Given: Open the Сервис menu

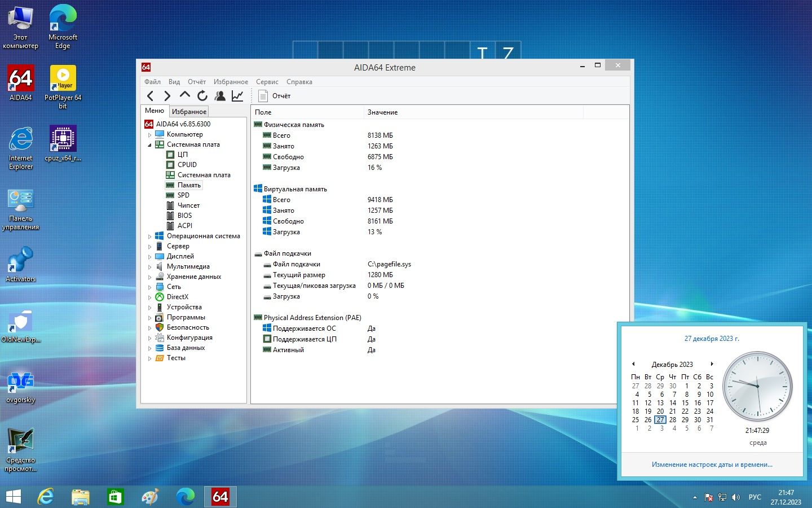Looking at the screenshot, I should [267, 82].
